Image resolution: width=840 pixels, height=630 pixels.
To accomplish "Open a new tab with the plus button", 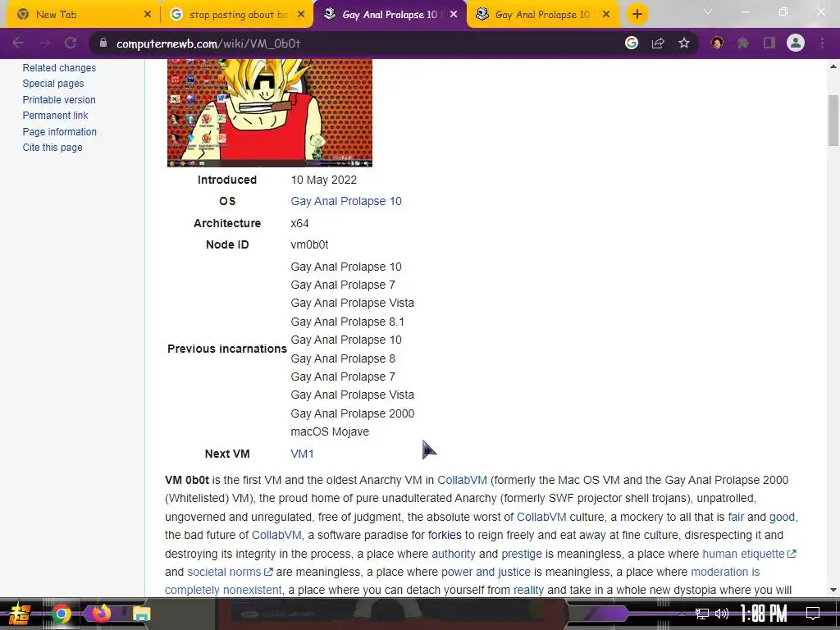I will coord(637,15).
